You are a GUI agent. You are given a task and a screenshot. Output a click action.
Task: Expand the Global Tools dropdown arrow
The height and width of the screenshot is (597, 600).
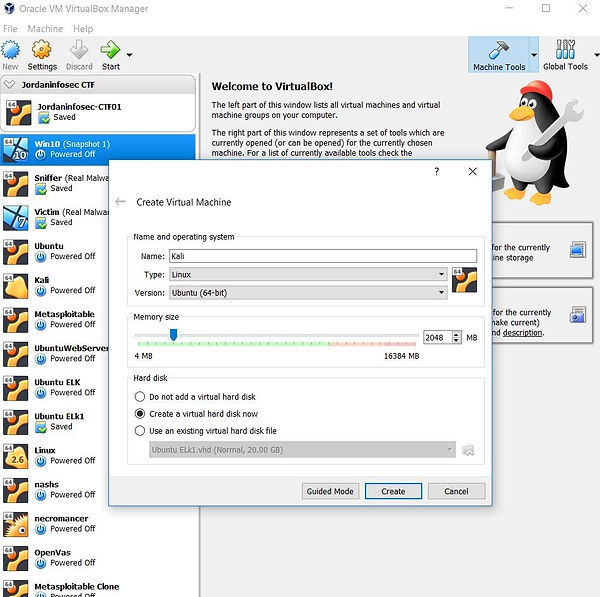[597, 55]
